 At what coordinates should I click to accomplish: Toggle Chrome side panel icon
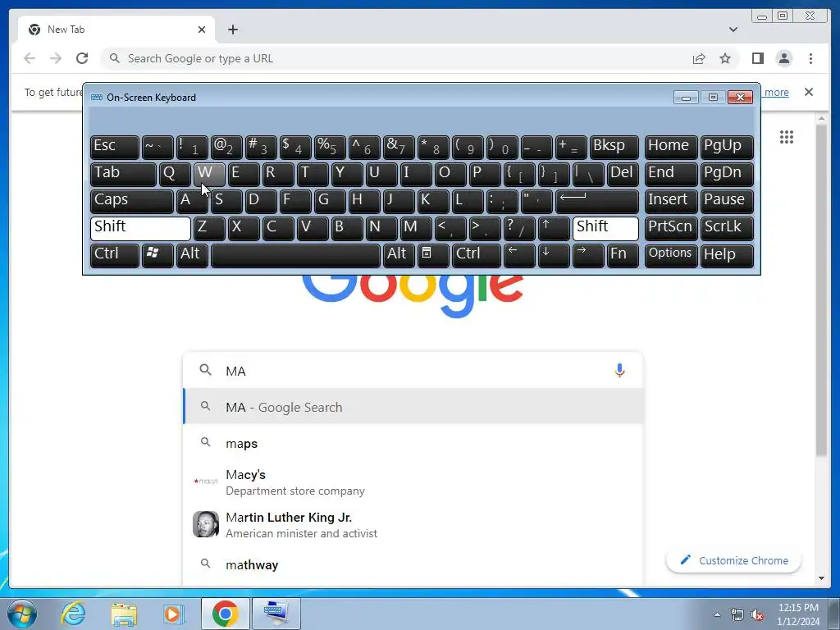757,58
